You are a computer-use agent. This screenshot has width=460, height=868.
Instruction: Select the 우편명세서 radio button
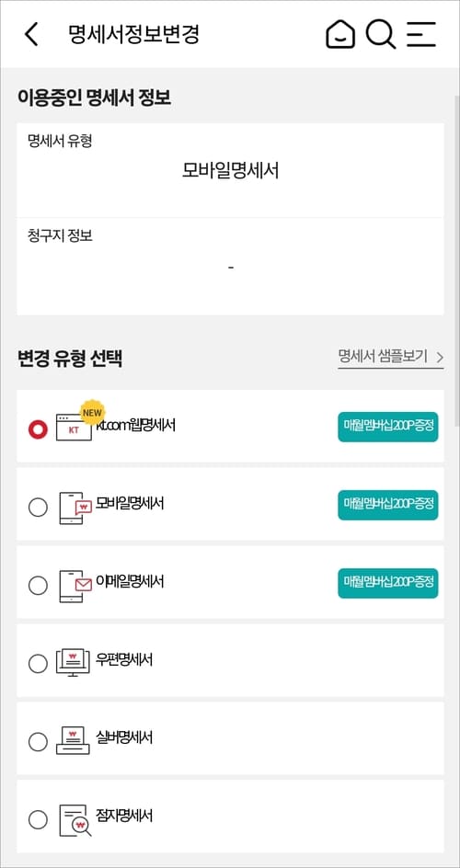click(x=38, y=663)
